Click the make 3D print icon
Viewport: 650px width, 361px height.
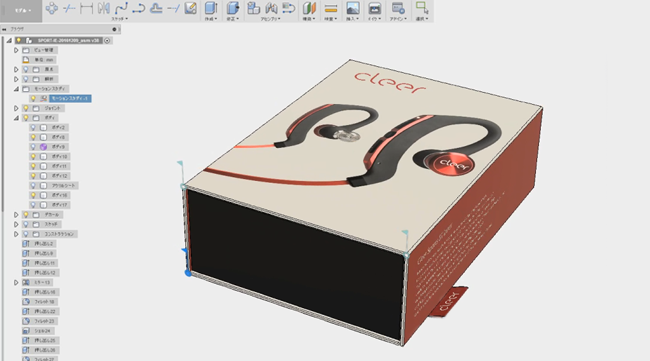(374, 7)
